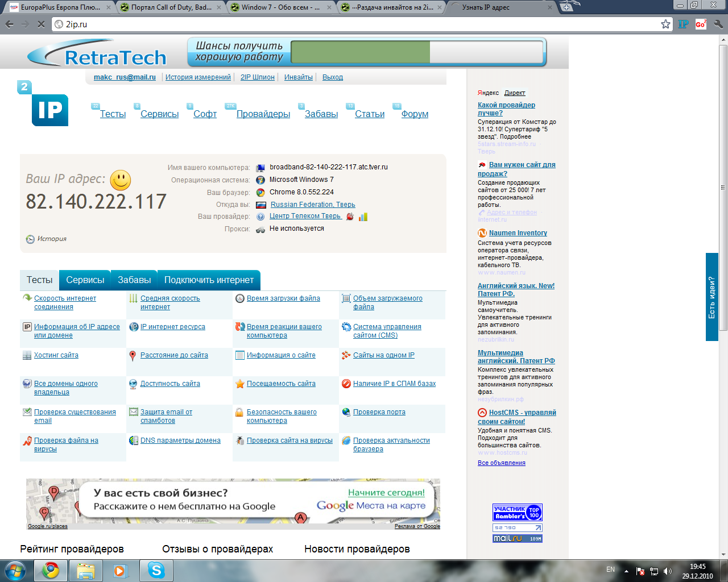728x582 pixels.
Task: Go back with browser back arrow
Action: 10,24
